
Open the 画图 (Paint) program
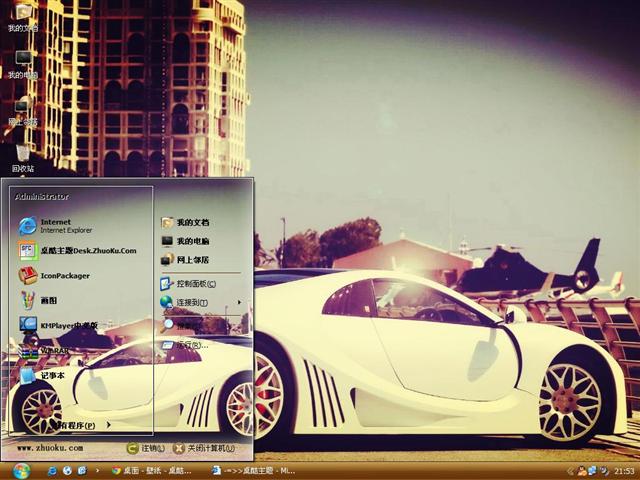(47, 300)
